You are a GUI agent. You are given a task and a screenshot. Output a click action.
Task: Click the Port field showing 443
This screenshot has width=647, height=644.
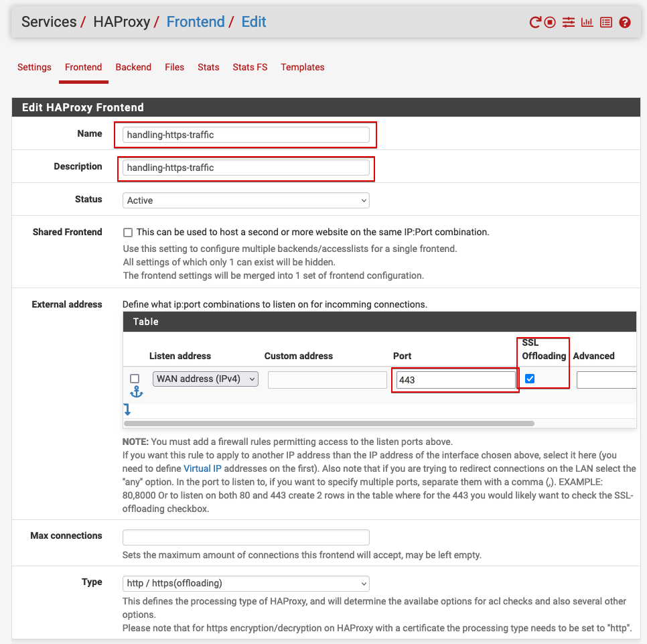coord(456,380)
